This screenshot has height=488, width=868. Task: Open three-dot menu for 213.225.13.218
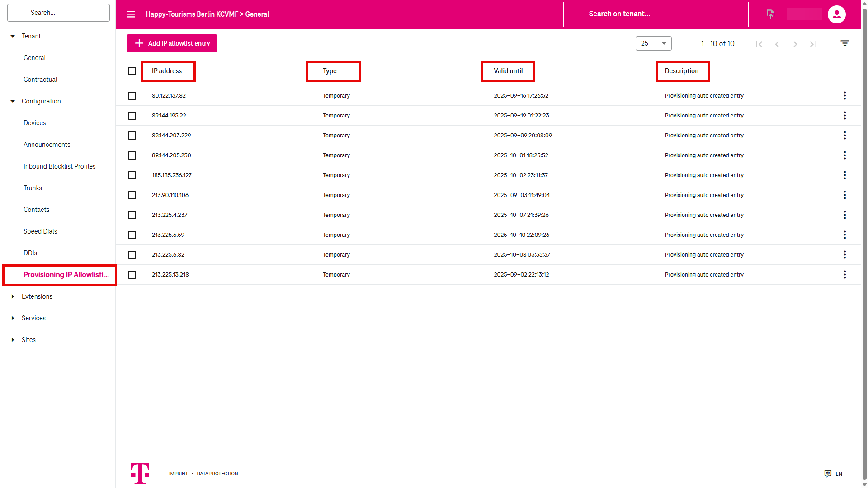pos(844,275)
